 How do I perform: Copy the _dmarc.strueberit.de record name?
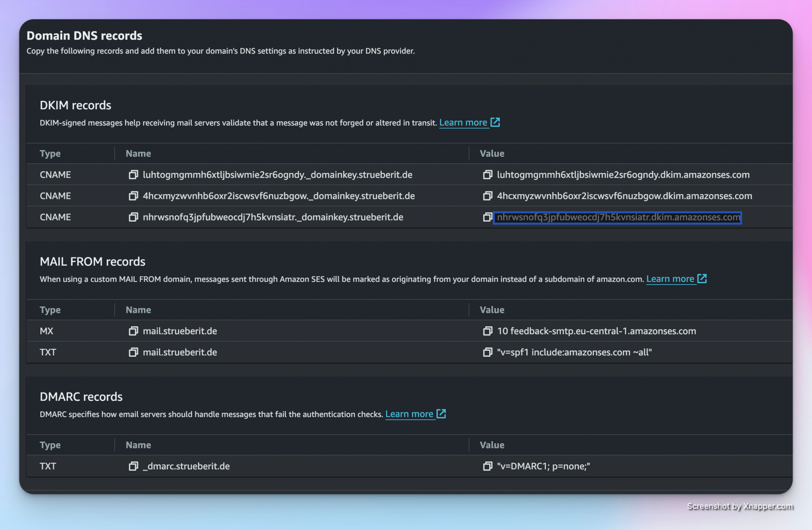tap(133, 466)
